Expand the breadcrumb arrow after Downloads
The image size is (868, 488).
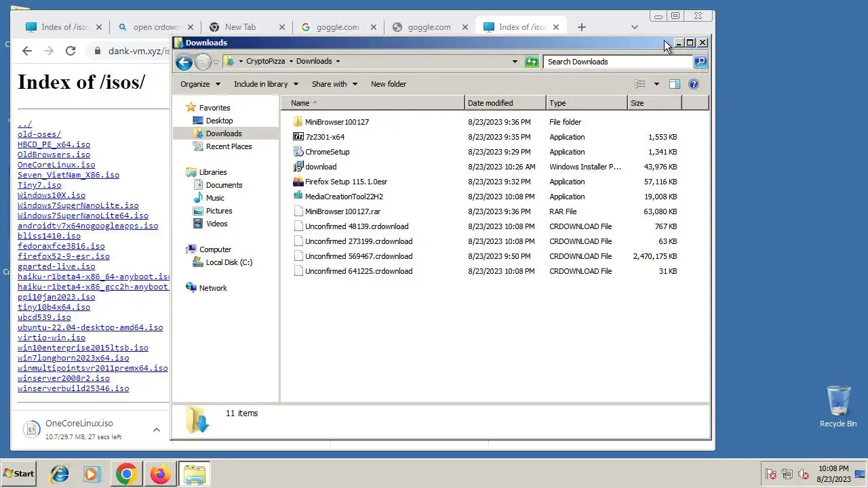point(337,61)
